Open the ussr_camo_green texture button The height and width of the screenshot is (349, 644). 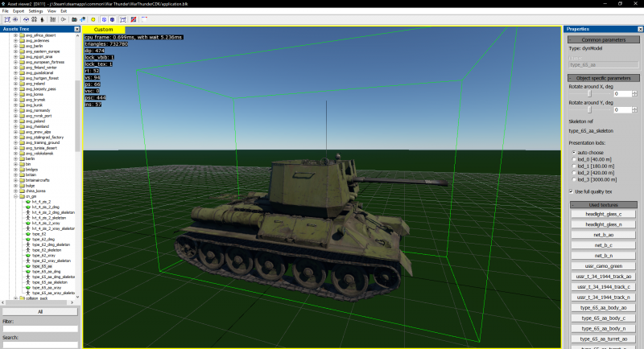603,266
